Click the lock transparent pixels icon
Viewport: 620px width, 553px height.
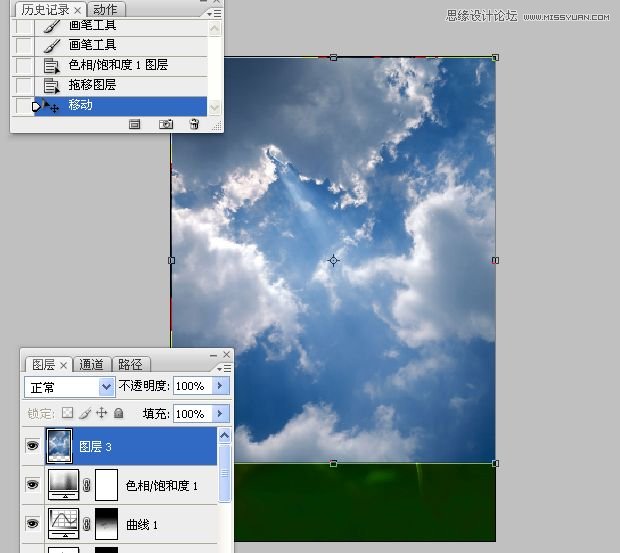pyautogui.click(x=68, y=413)
